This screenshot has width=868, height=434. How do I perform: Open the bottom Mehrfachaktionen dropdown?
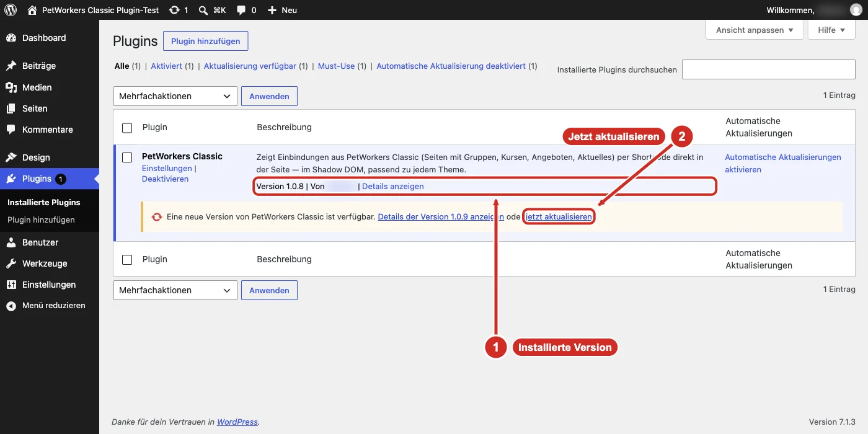(x=175, y=290)
